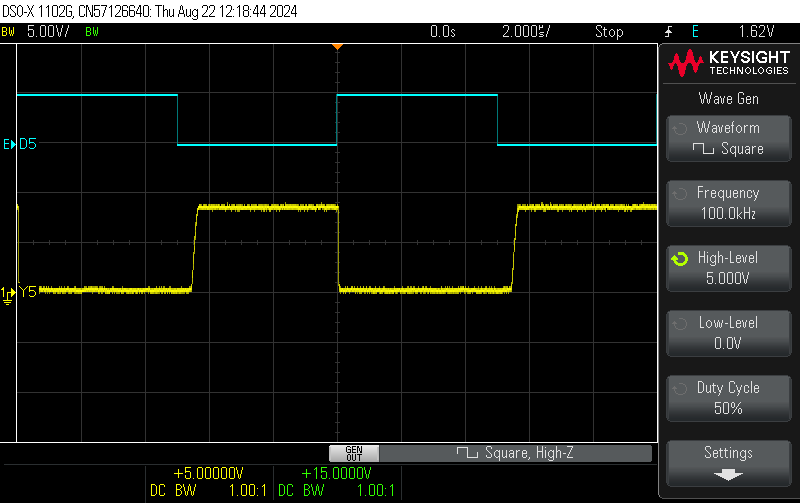Expand the Settings submenu softkey
This screenshot has height=503, width=800.
[728, 462]
